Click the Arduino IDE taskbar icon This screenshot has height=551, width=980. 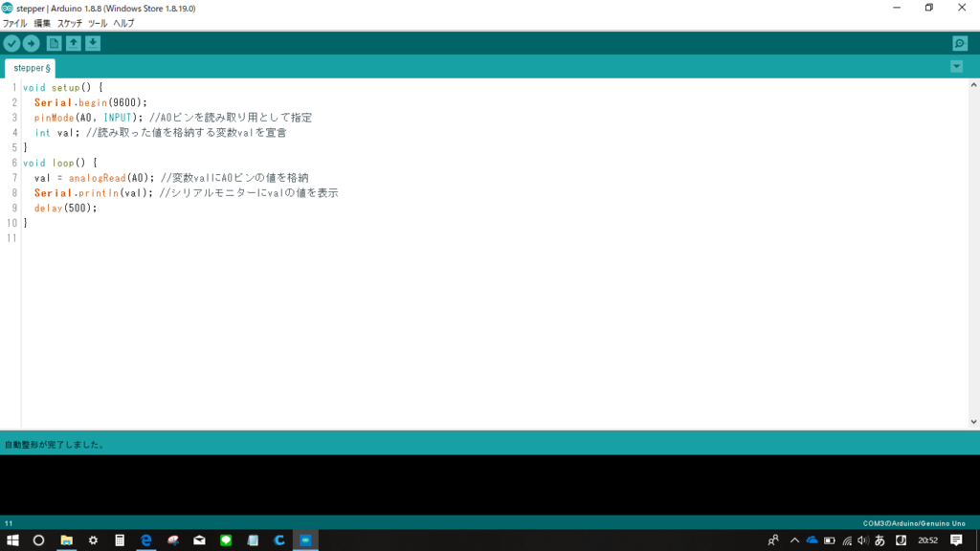tap(305, 540)
